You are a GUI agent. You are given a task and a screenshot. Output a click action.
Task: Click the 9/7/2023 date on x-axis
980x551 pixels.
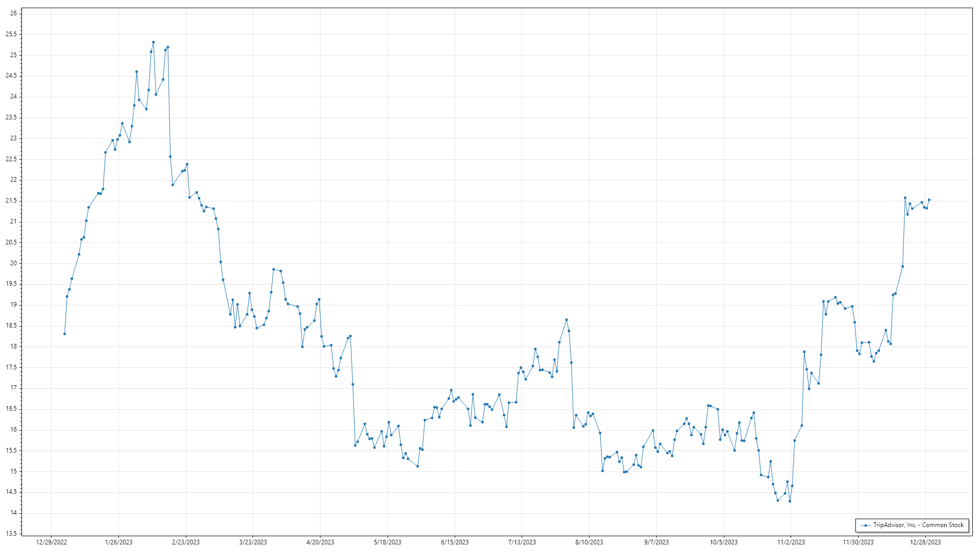[656, 542]
